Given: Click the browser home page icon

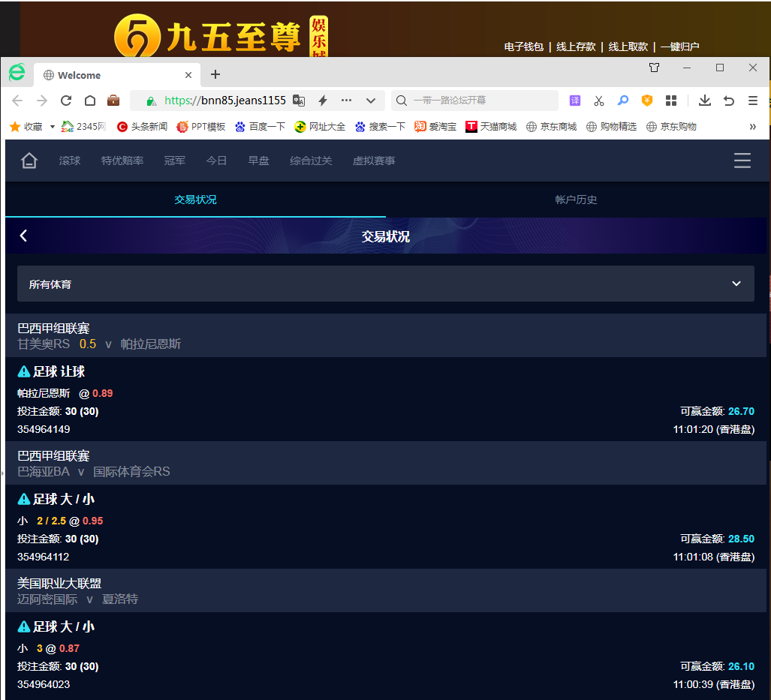Looking at the screenshot, I should click(x=90, y=101).
